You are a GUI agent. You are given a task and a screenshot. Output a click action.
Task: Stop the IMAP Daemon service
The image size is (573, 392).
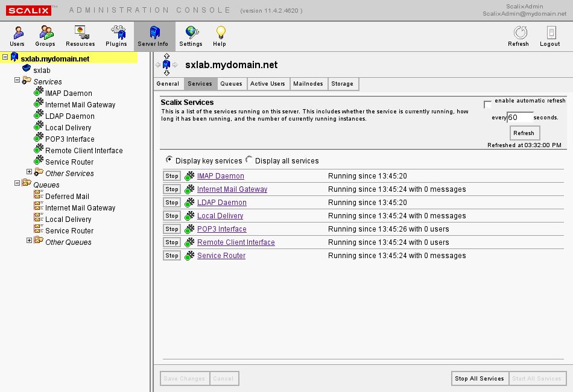[x=172, y=176]
